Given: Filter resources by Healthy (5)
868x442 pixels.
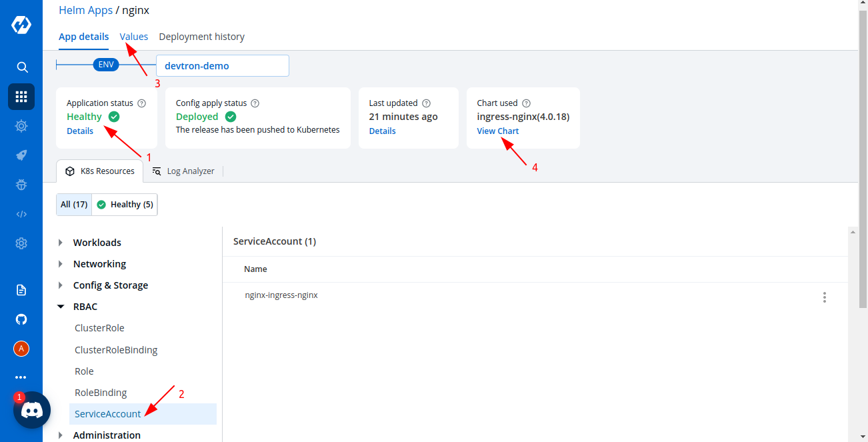Looking at the screenshot, I should 125,205.
